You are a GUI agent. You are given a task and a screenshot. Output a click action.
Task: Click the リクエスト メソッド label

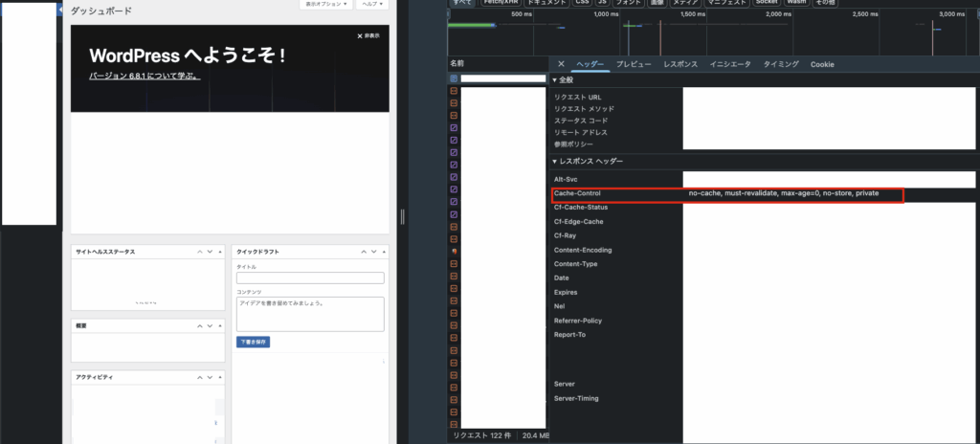(x=584, y=109)
